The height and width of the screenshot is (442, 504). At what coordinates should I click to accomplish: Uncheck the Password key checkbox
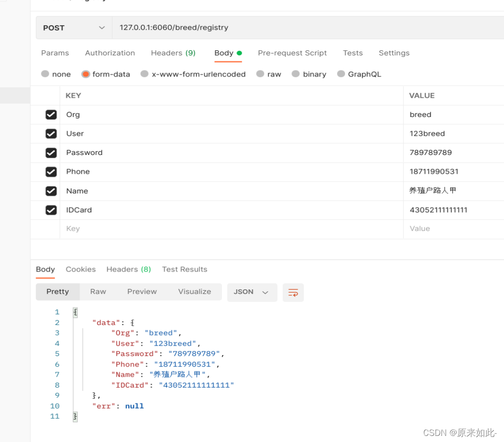[x=51, y=153]
